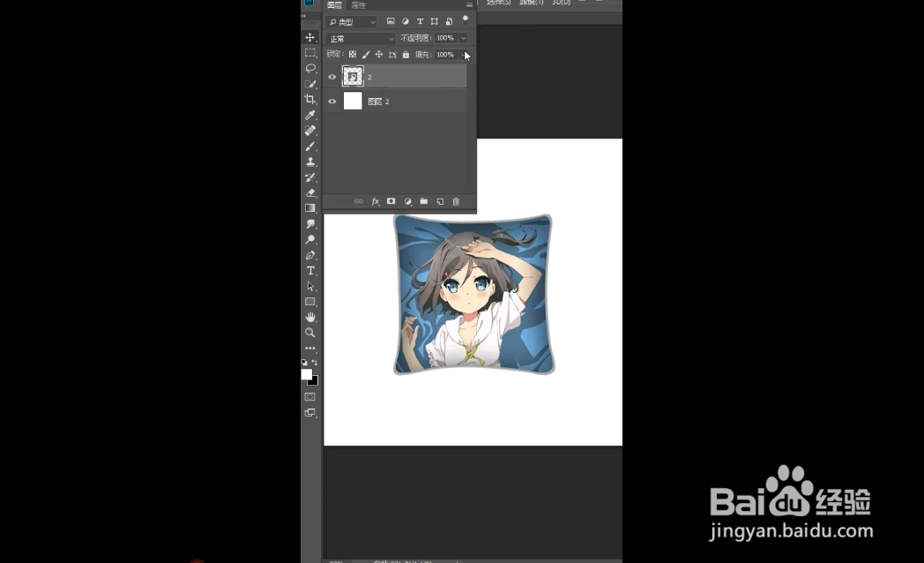
Task: Create new fill or adjustment layer
Action: (408, 201)
